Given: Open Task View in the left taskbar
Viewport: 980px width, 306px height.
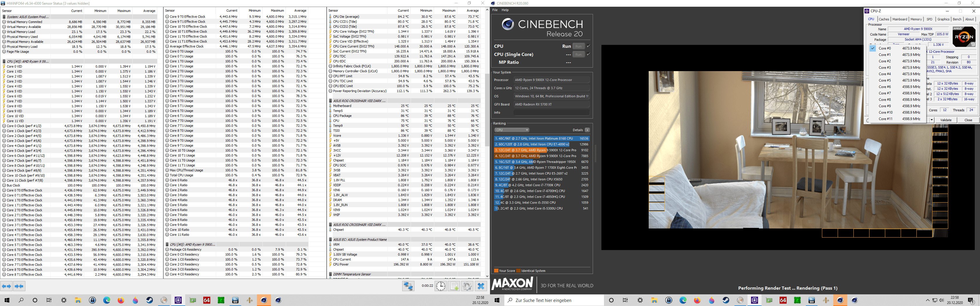Looking at the screenshot, I should pos(49,300).
